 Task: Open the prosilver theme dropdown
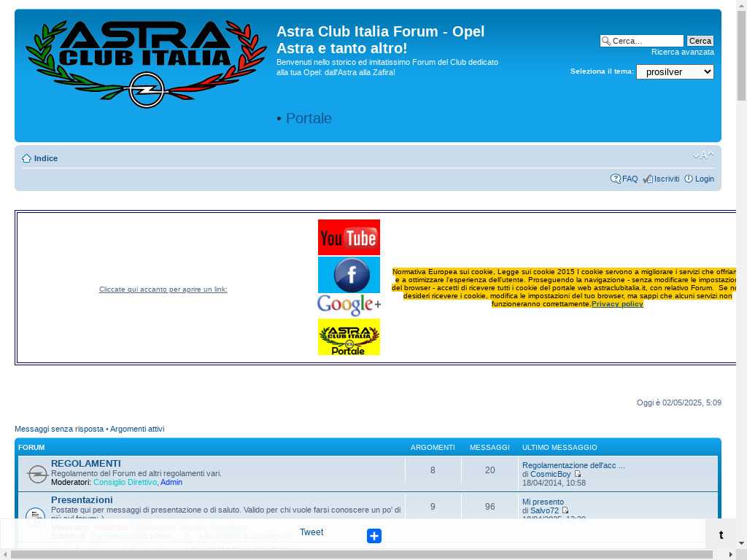coord(675,72)
